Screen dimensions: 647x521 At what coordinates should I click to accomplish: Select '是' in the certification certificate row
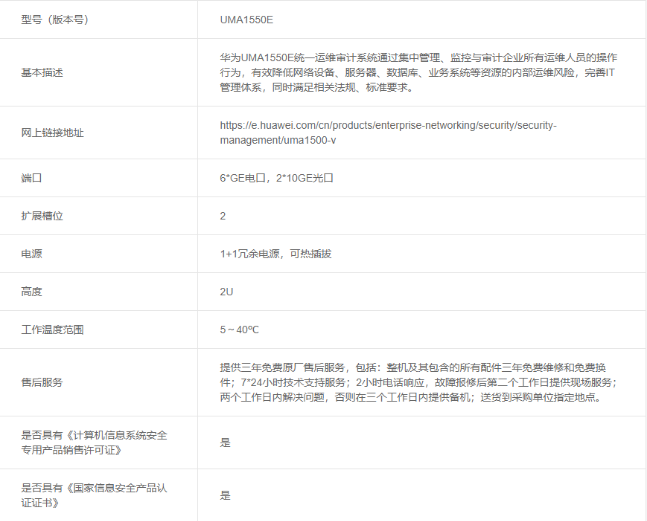tap(225, 495)
